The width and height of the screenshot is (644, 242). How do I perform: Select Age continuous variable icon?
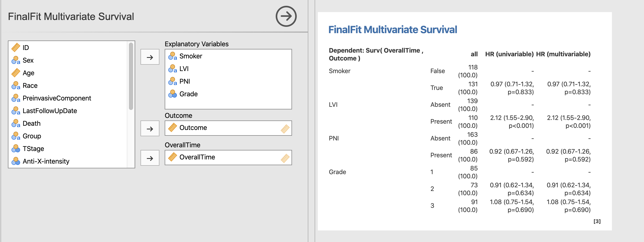tap(16, 73)
